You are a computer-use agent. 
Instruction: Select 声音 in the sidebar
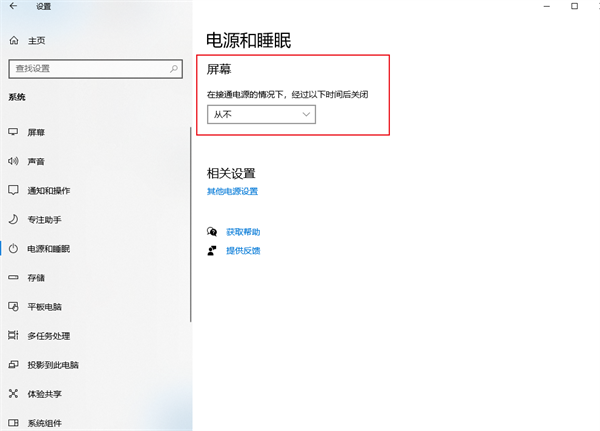tap(36, 162)
